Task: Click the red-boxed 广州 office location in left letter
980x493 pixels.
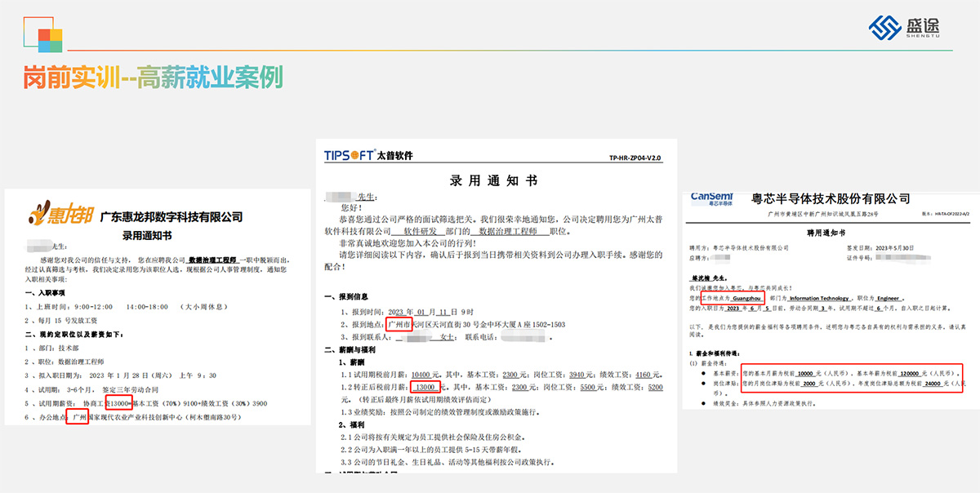Action: [78, 417]
